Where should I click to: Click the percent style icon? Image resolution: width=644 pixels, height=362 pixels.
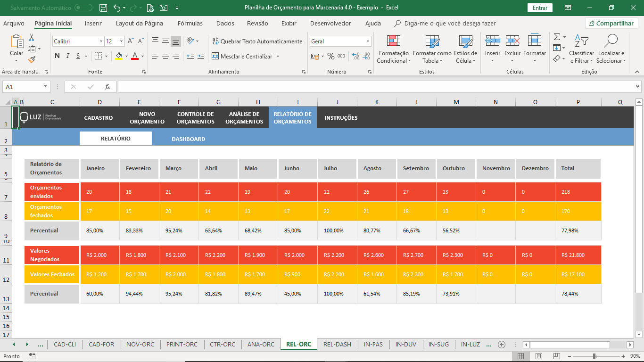[x=331, y=56]
